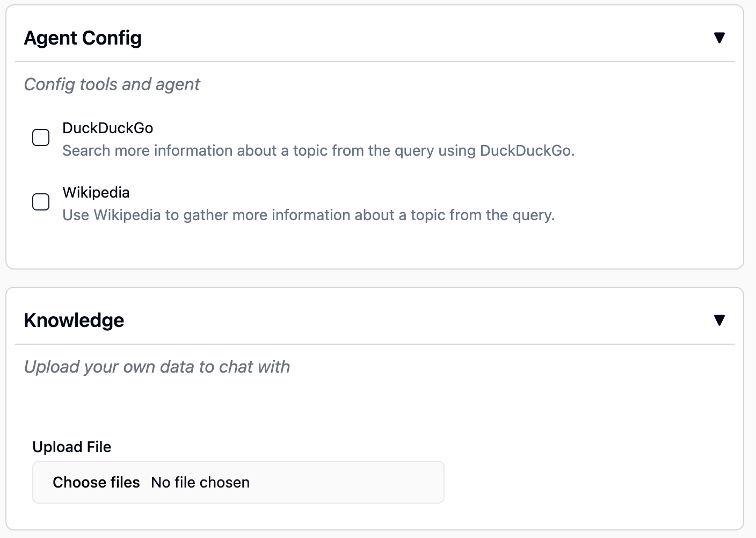Click the DuckDuckGo search description text
This screenshot has width=756, height=538.
[x=318, y=150]
